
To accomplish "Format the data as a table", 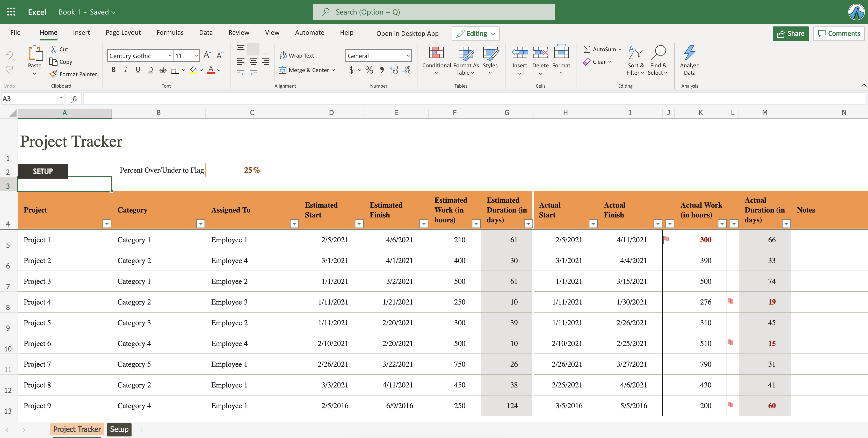I will point(465,61).
